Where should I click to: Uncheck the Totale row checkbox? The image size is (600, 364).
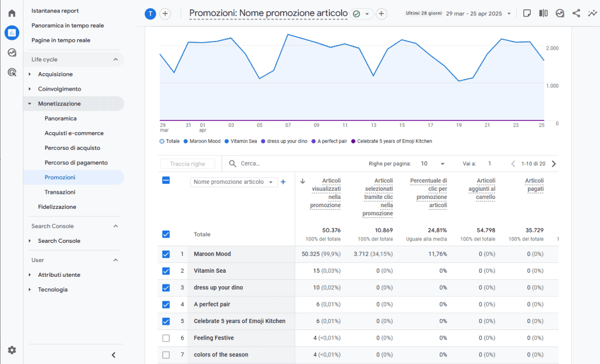166,235
